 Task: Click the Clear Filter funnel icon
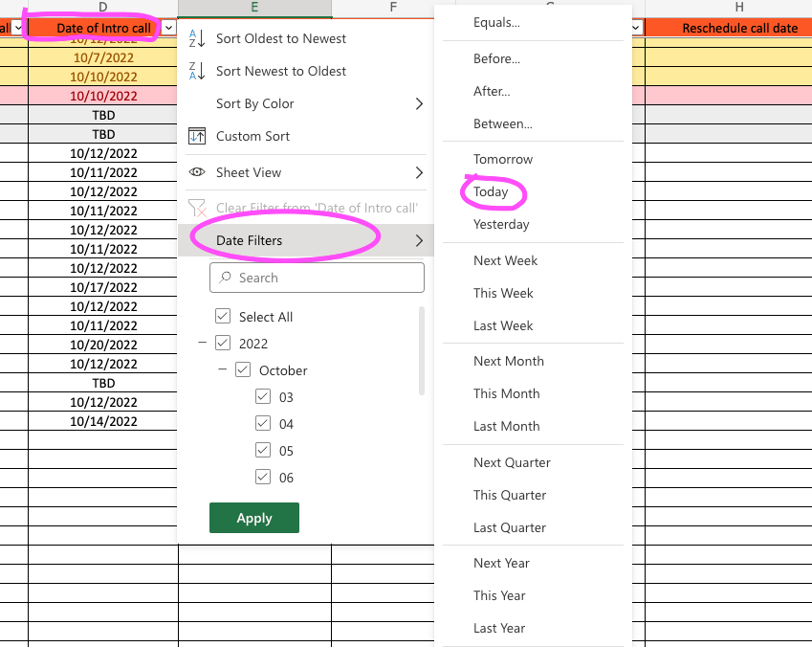point(197,208)
